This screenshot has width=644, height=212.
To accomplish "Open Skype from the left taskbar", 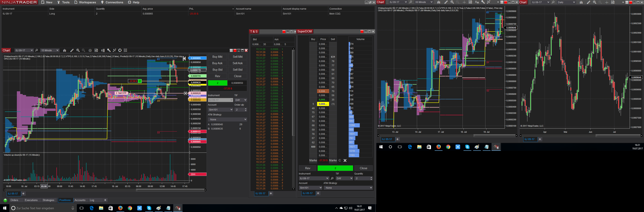I will point(149,208).
